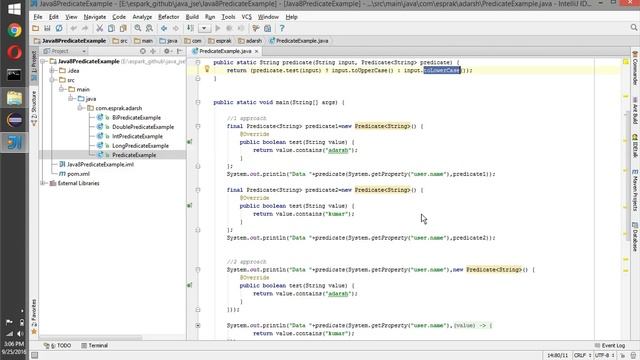Click the Cut scissors icon

99,28
